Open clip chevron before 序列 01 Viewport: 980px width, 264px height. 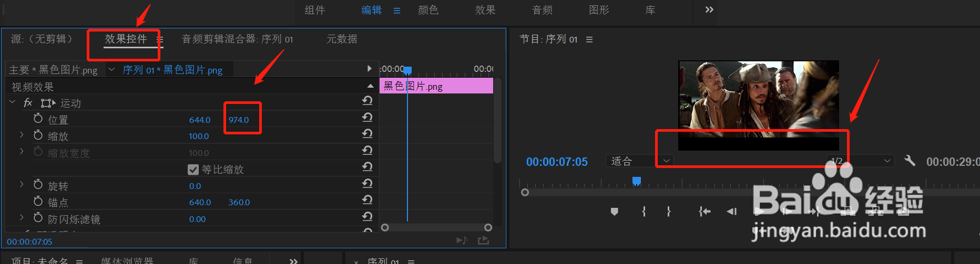click(x=111, y=69)
